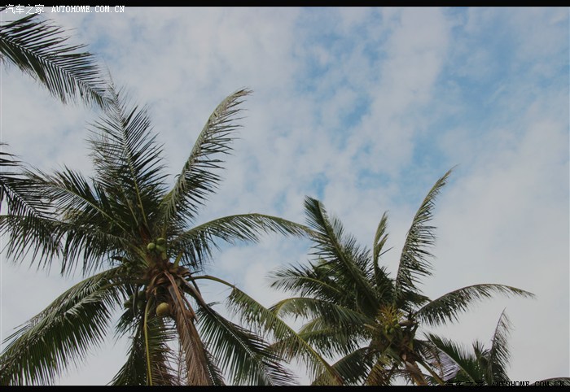
Task: Click the single coconut hanging below the left palm crown
Action: pyautogui.click(x=162, y=309)
